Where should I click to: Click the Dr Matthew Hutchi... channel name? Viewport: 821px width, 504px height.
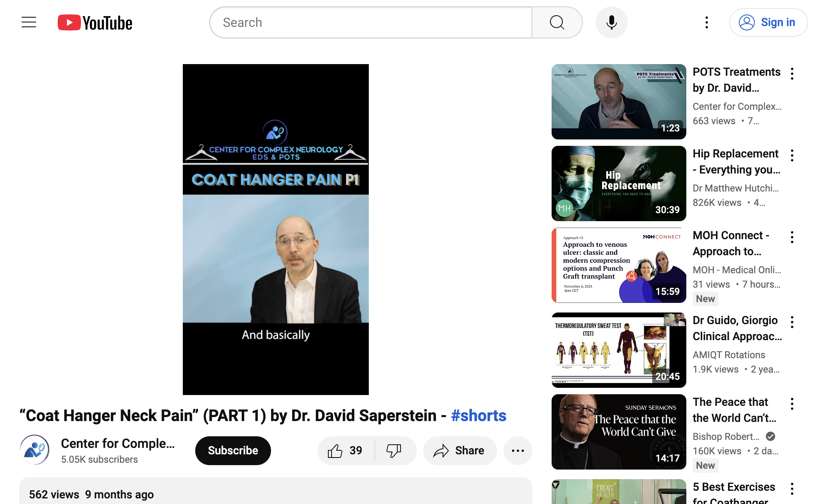[736, 188]
